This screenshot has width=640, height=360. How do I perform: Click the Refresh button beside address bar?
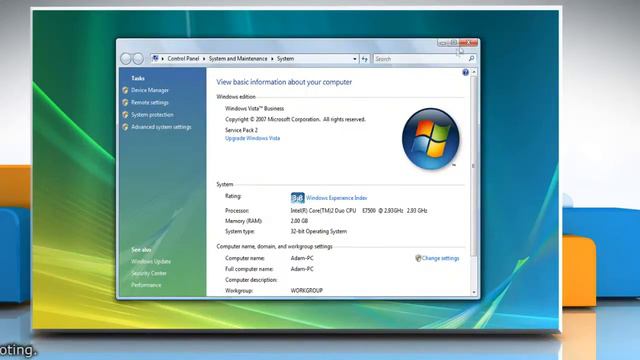[364, 59]
